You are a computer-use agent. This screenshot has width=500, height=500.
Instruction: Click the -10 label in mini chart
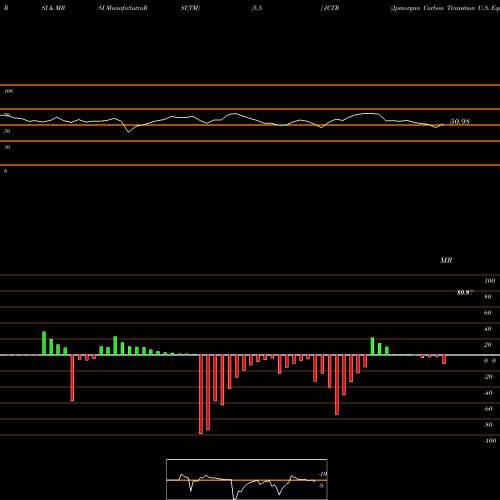tap(322, 474)
